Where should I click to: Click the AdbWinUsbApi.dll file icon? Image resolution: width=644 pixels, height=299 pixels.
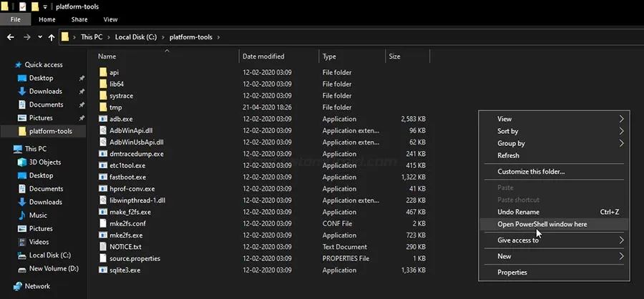pyautogui.click(x=102, y=142)
